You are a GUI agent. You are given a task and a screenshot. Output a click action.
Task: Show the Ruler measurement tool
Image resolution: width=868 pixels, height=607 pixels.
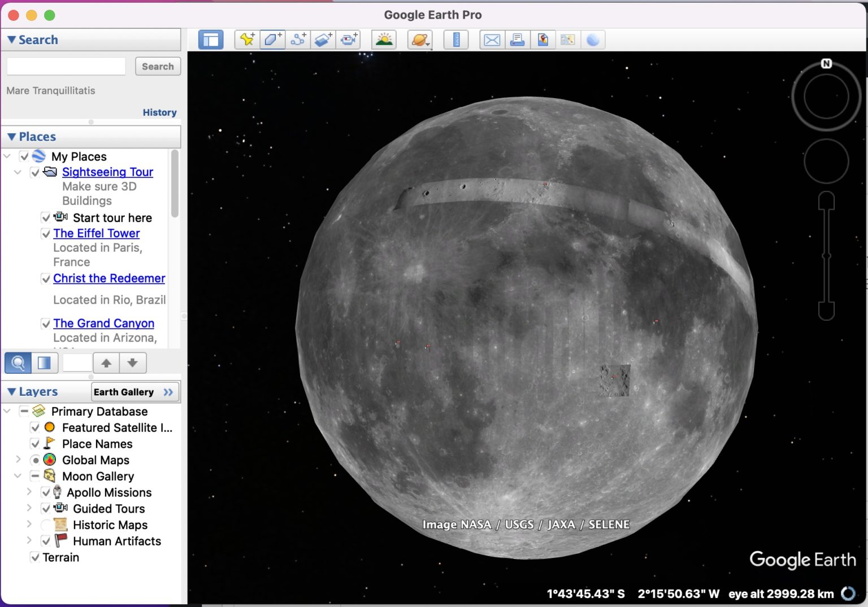pos(455,39)
